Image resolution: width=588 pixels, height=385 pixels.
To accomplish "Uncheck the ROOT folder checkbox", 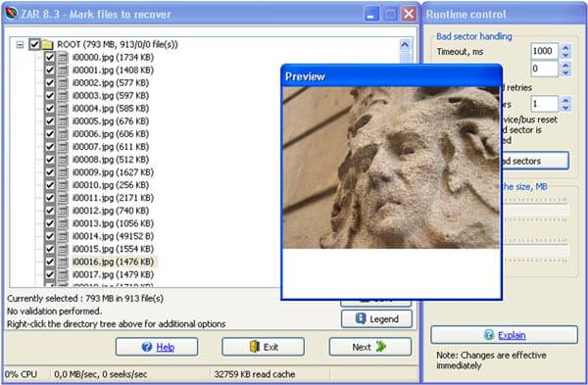I will point(34,45).
